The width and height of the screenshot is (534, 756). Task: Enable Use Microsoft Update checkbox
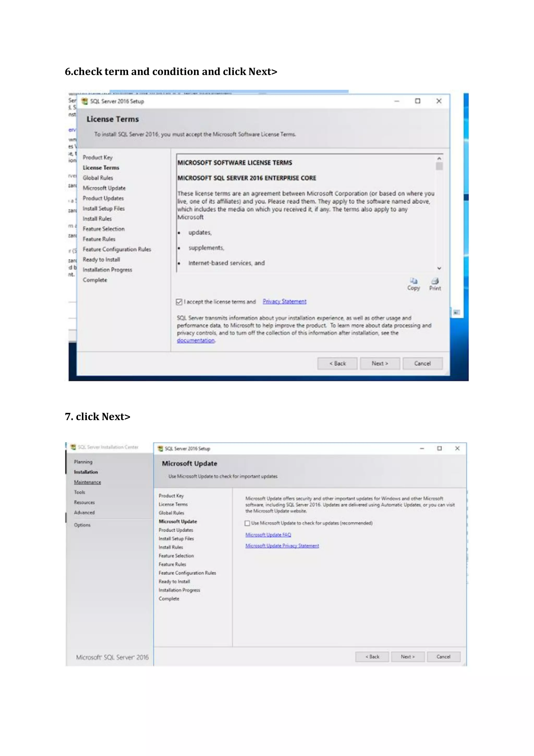247,523
